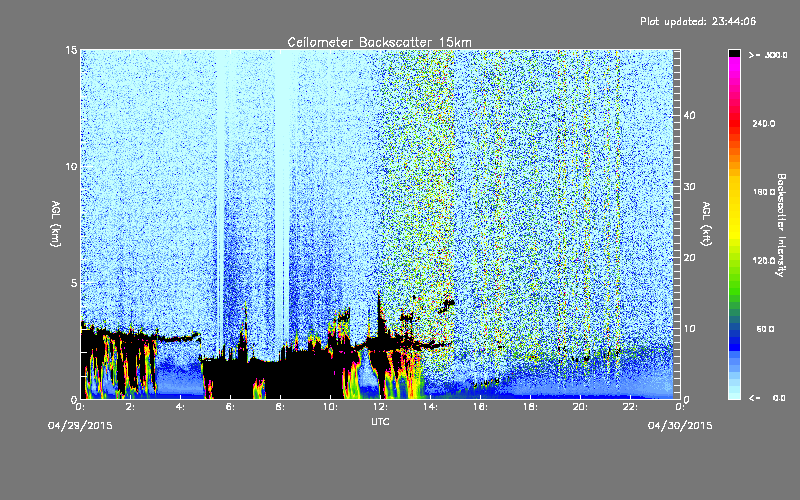Click the right-axis tick label 30 kft
Screen dimensions: 800x500
click(689, 187)
